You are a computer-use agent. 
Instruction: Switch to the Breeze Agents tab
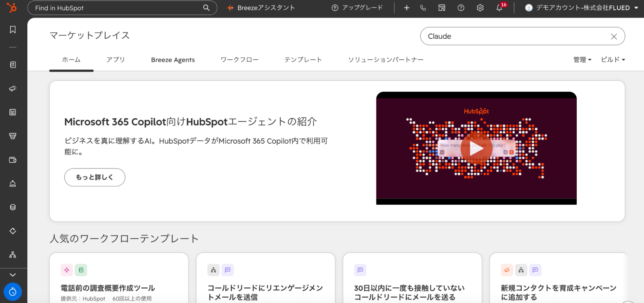coord(173,60)
